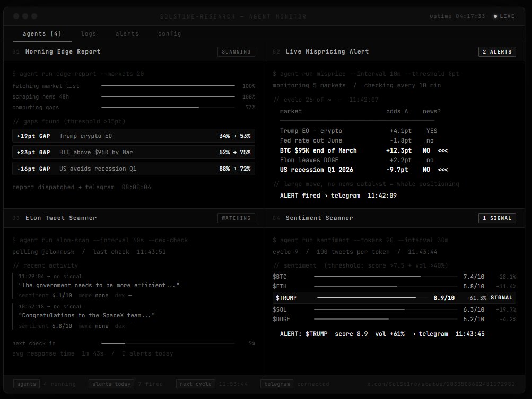
Task: Click the edge-report agent run command line
Action: point(78,74)
